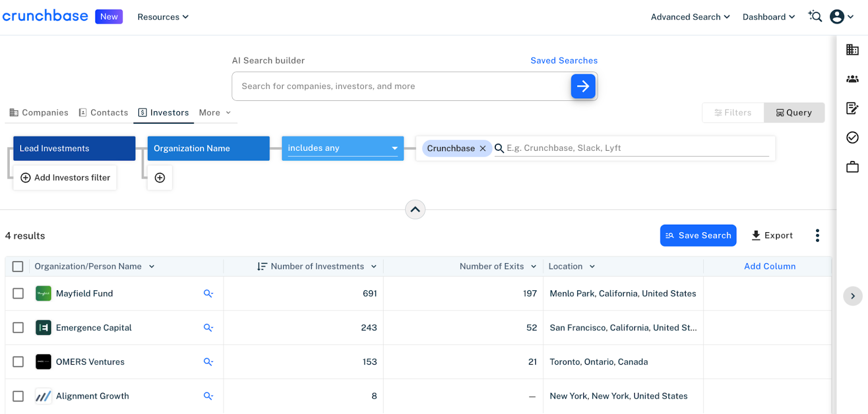Click search-similar icon for Emergence Capital
868x414 pixels.
(208, 328)
